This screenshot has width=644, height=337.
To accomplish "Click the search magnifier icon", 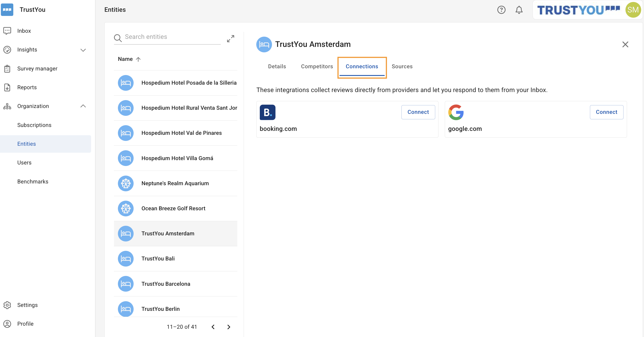I will click(118, 38).
